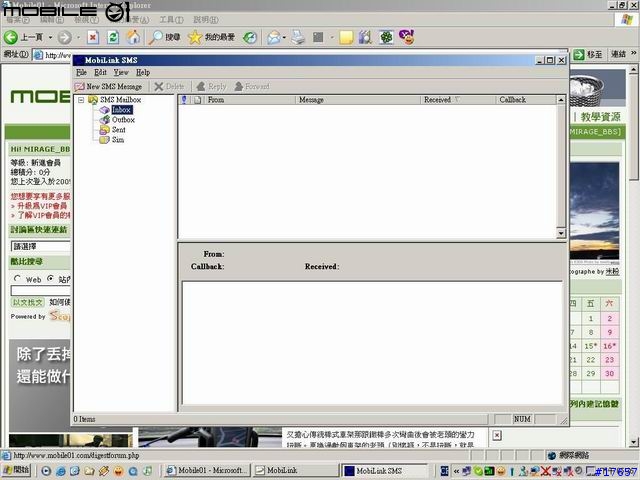640x480 pixels.
Task: Open New SMS Message in MobiLink SMS
Action: [109, 87]
